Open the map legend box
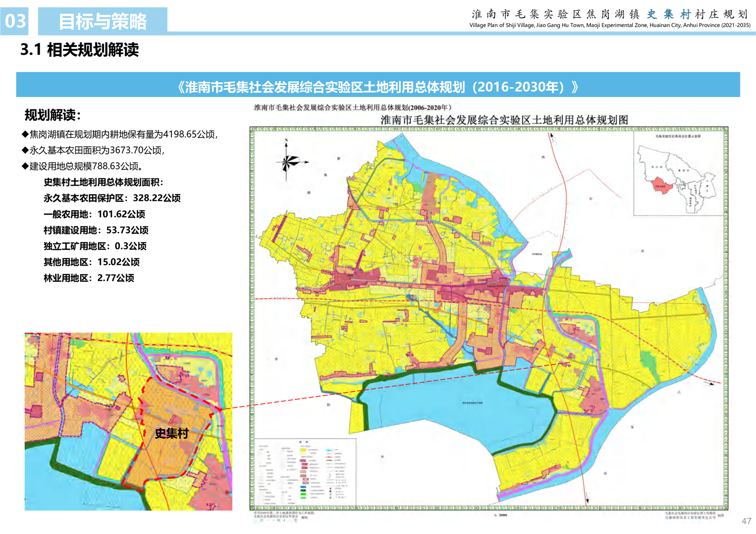 point(305,472)
